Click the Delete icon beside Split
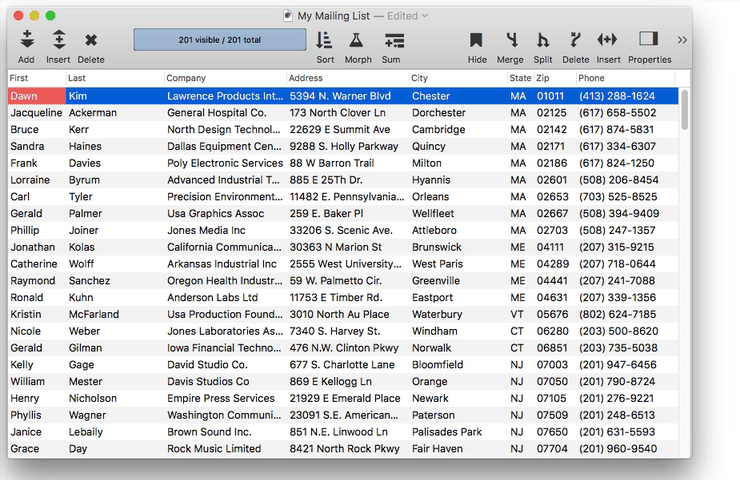This screenshot has height=480, width=740. point(575,40)
